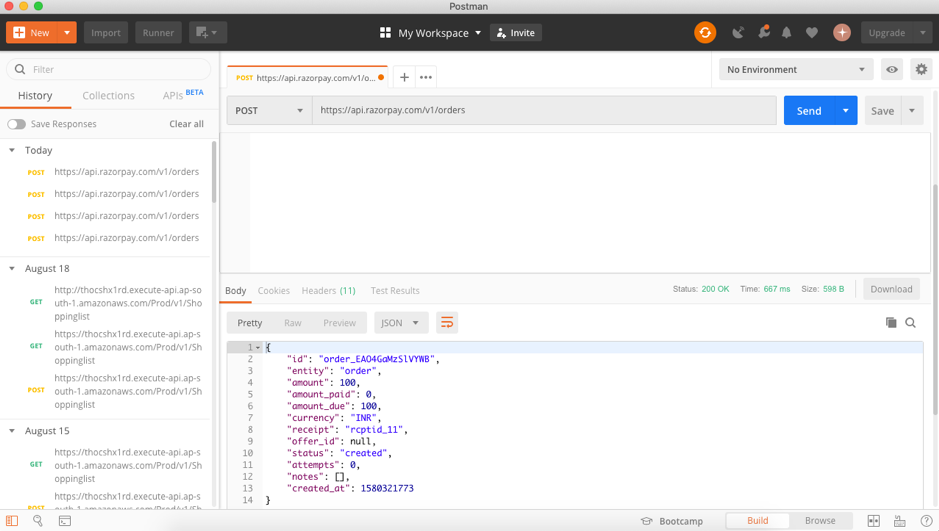The height and width of the screenshot is (531, 939).
Task: Click the request URL input field
Action: click(543, 110)
